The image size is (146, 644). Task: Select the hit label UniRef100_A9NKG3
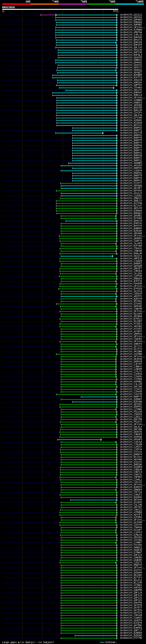tap(131, 60)
